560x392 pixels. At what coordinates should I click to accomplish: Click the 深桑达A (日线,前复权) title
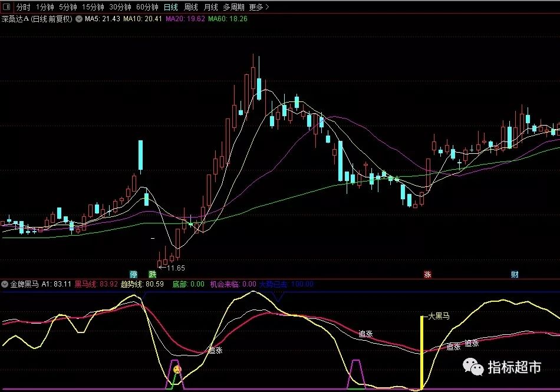[37, 19]
